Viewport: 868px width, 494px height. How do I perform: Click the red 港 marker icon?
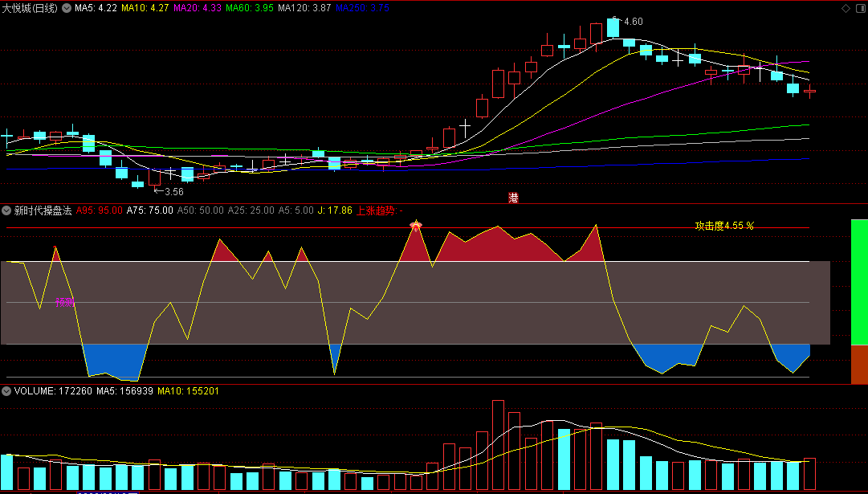tap(514, 198)
